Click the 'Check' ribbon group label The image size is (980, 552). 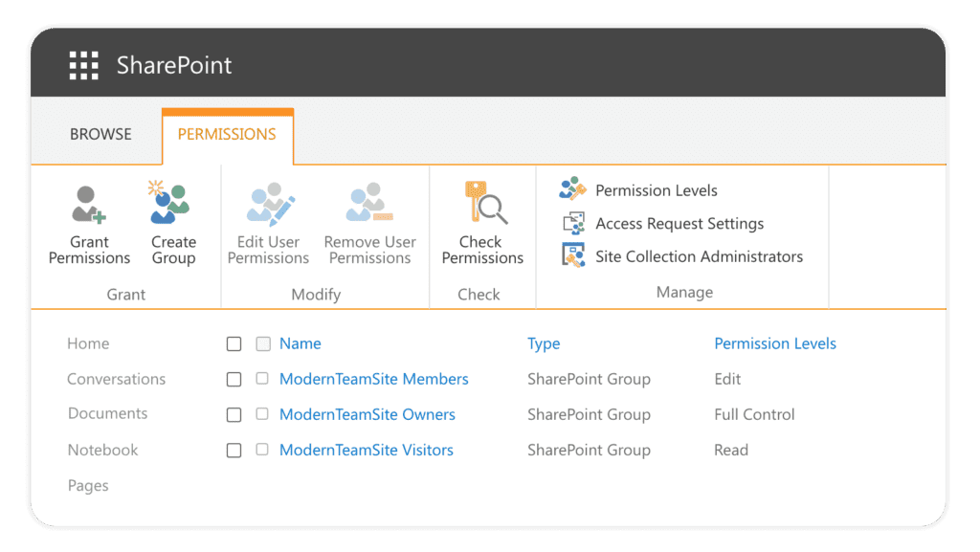[x=479, y=294]
